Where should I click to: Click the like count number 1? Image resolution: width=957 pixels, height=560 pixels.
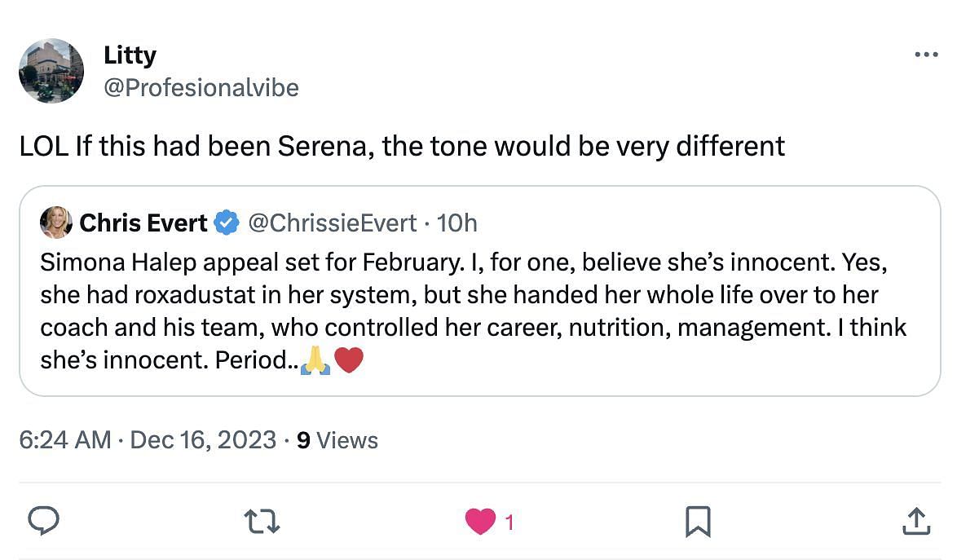coord(510,523)
